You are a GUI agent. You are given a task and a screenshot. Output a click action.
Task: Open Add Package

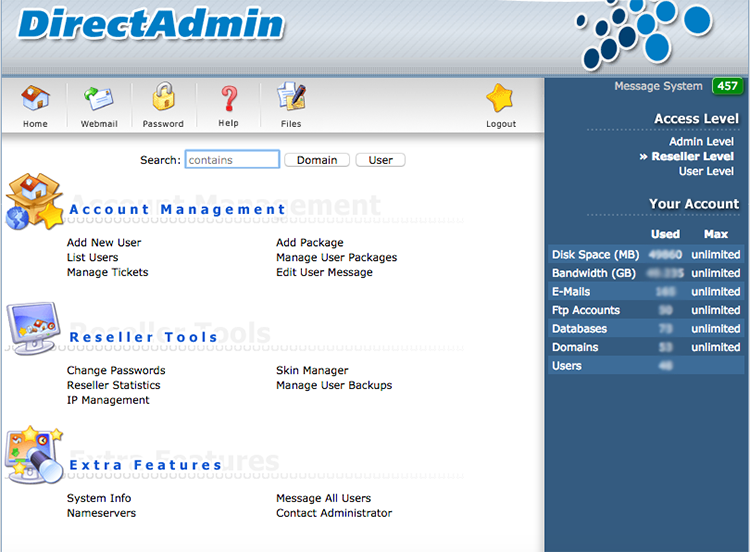click(309, 243)
